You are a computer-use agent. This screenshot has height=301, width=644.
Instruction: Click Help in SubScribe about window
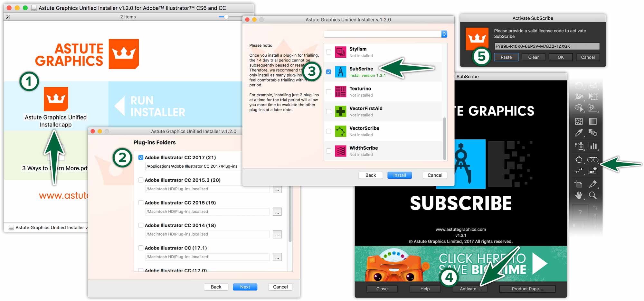425,289
